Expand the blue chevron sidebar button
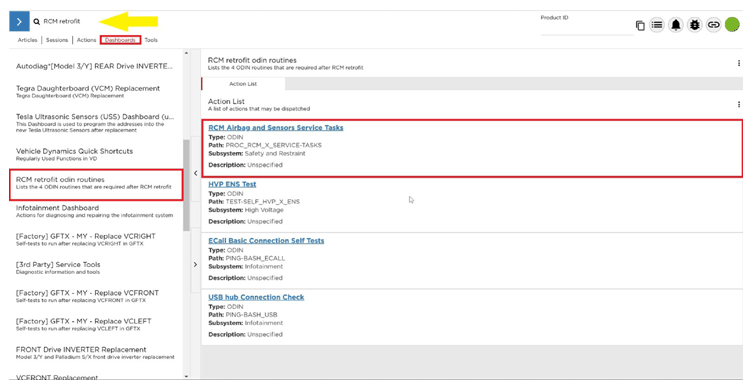The height and width of the screenshot is (389, 752). (x=19, y=22)
